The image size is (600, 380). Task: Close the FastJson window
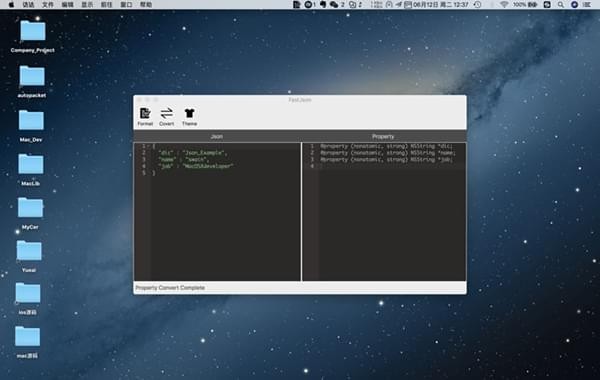[139, 100]
